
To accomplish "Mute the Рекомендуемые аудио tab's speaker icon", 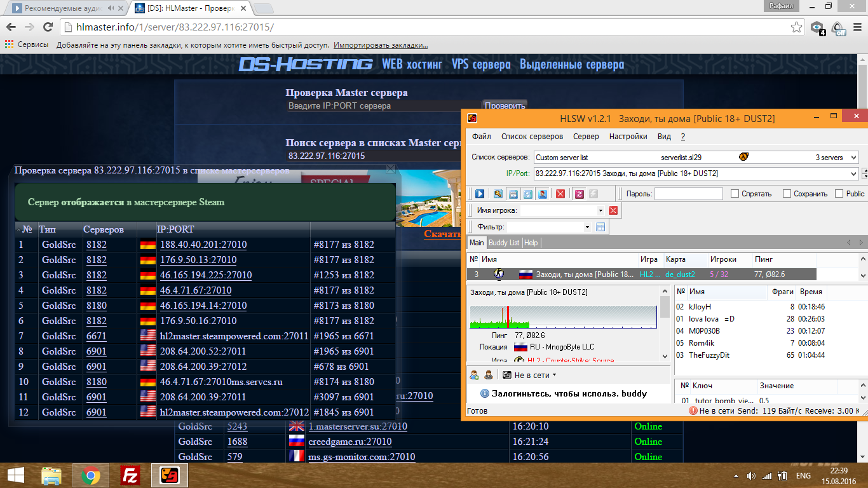I will [112, 8].
